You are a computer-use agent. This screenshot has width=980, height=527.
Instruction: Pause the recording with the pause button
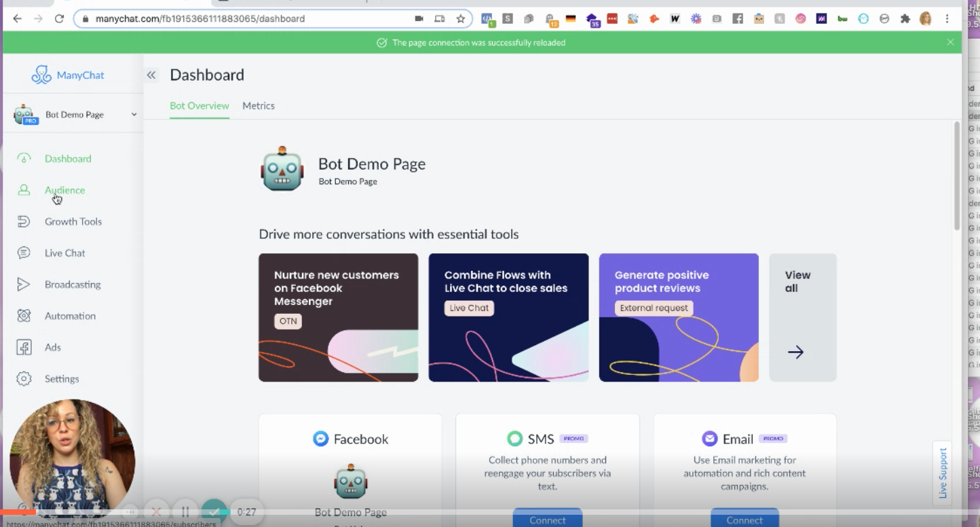point(185,512)
